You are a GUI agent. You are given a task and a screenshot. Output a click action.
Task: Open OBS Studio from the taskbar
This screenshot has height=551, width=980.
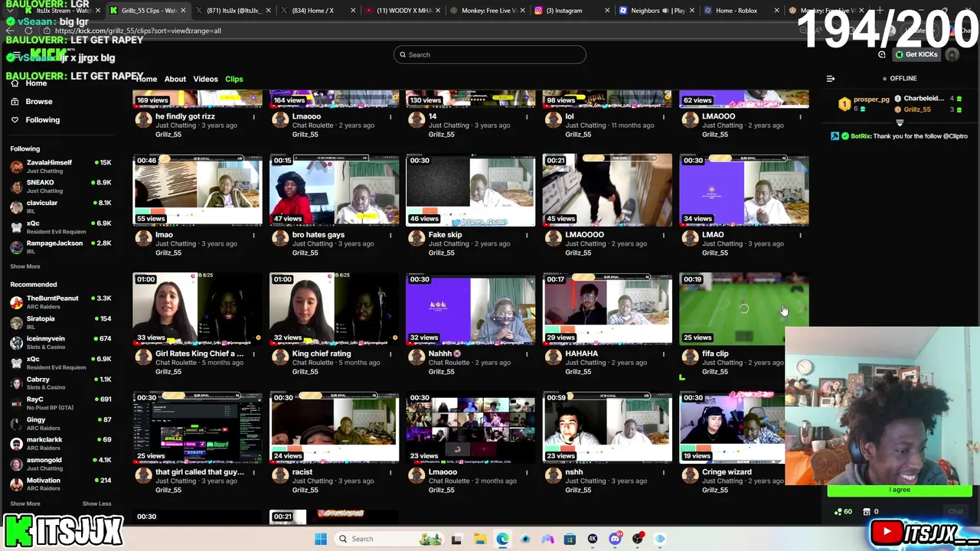click(638, 539)
